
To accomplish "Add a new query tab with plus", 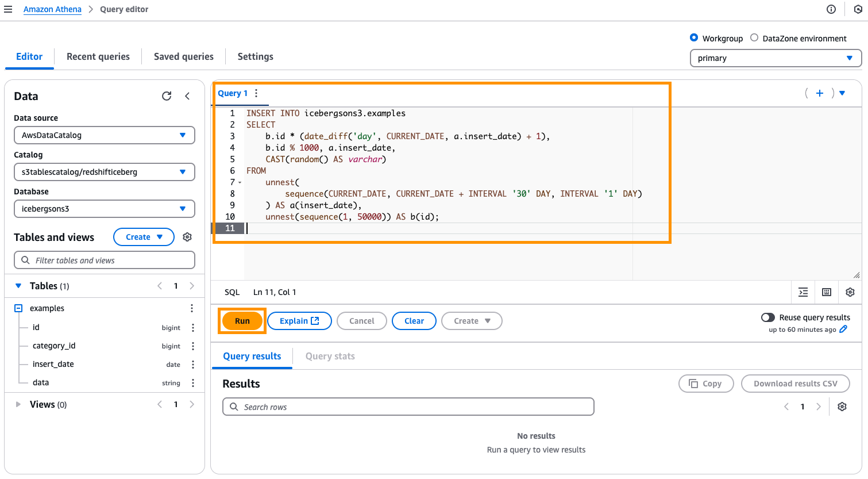I will click(x=820, y=93).
